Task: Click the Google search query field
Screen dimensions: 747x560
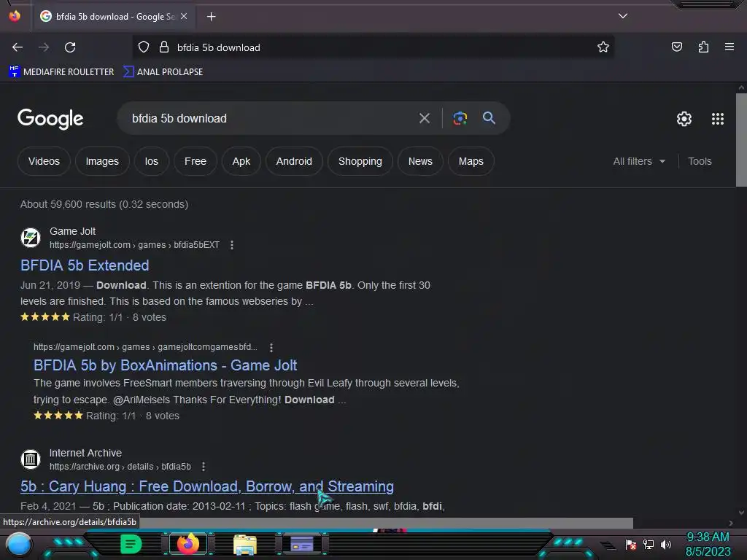Action: [x=271, y=118]
